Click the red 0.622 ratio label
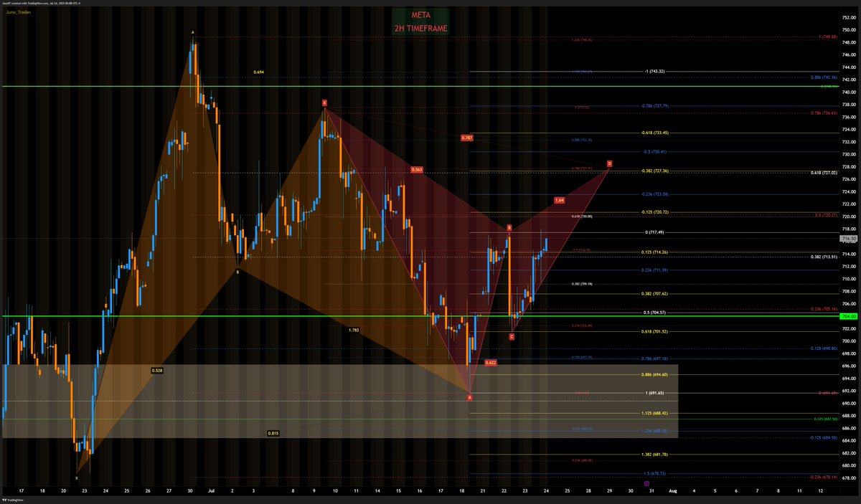This screenshot has height=504, width=861. 491,363
